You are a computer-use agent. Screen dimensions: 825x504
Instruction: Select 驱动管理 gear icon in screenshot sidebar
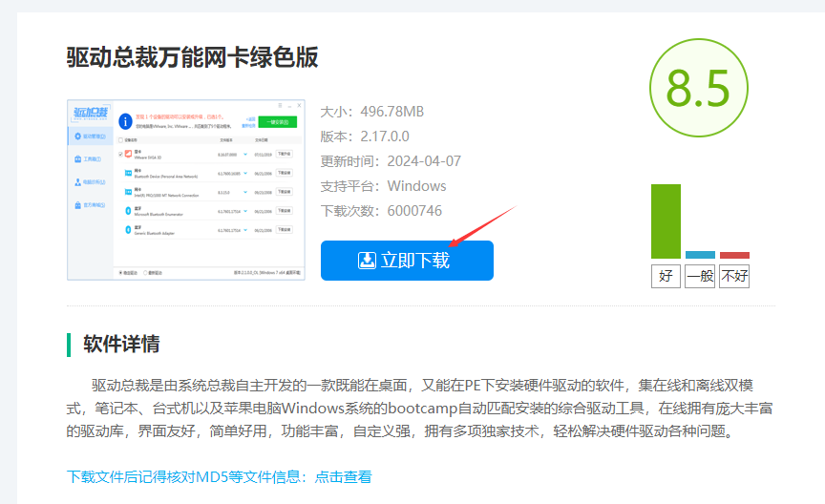tap(76, 137)
